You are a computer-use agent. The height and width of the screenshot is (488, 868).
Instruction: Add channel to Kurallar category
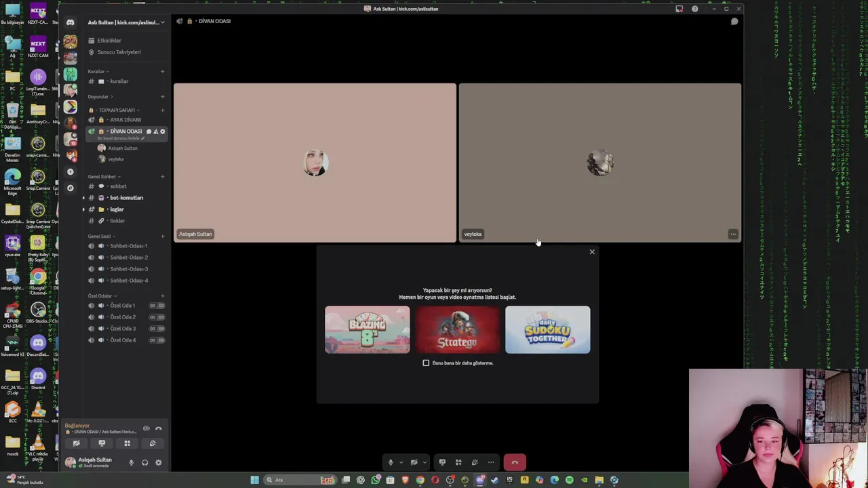click(x=162, y=72)
